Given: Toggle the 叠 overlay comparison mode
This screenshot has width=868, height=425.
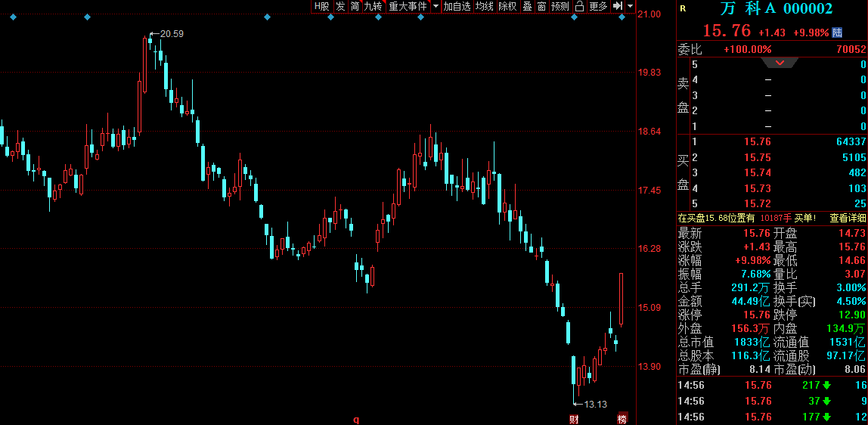Looking at the screenshot, I should point(528,6).
